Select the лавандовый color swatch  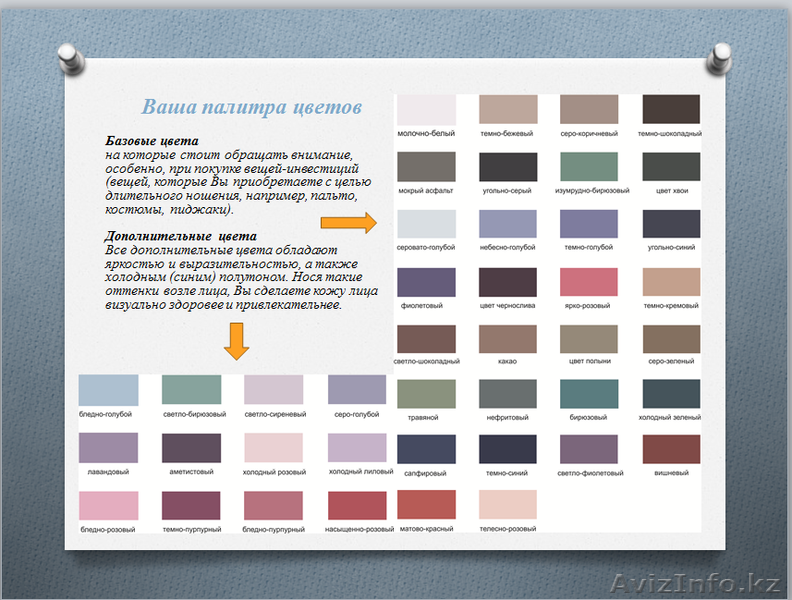(108, 448)
